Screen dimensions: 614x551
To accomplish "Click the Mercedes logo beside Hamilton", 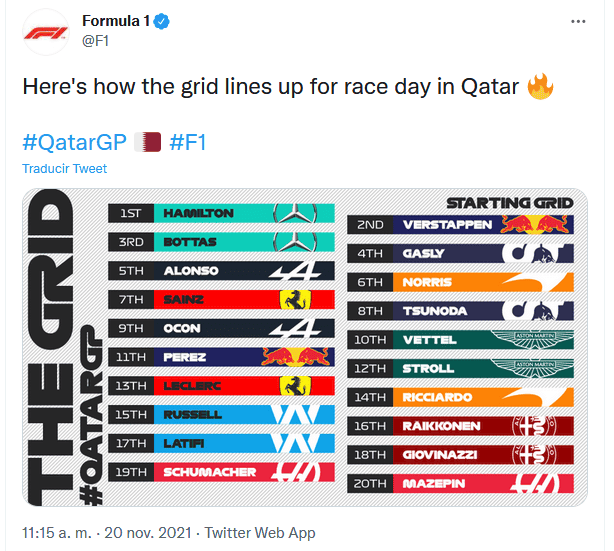I will coord(301,213).
